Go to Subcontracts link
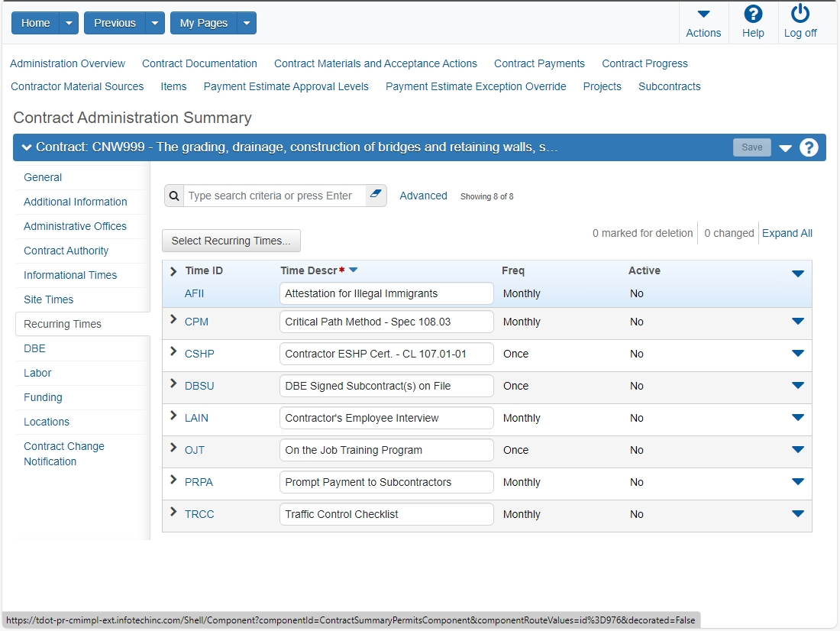840x631 pixels. (670, 87)
